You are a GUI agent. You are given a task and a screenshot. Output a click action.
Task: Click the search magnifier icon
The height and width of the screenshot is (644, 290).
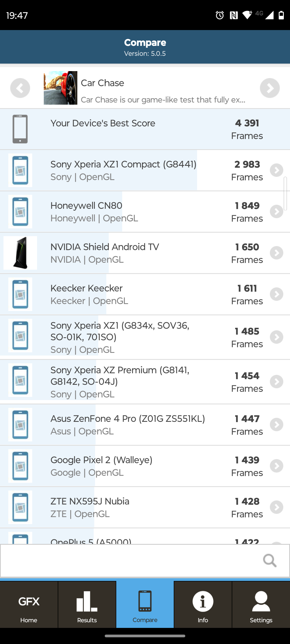270,560
